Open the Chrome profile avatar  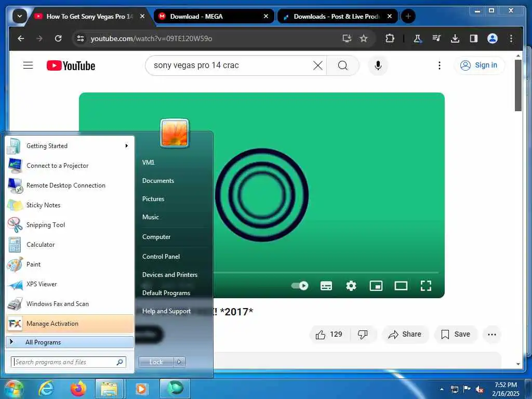[x=493, y=38]
